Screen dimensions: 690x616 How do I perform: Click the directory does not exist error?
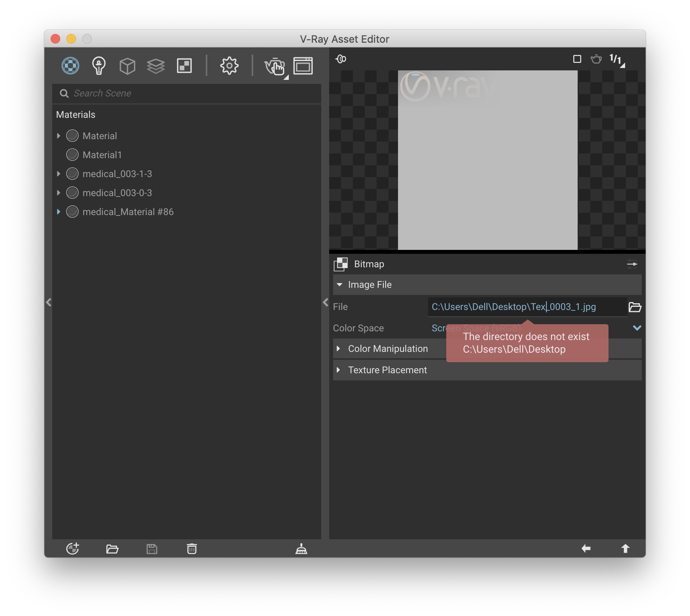[x=527, y=343]
